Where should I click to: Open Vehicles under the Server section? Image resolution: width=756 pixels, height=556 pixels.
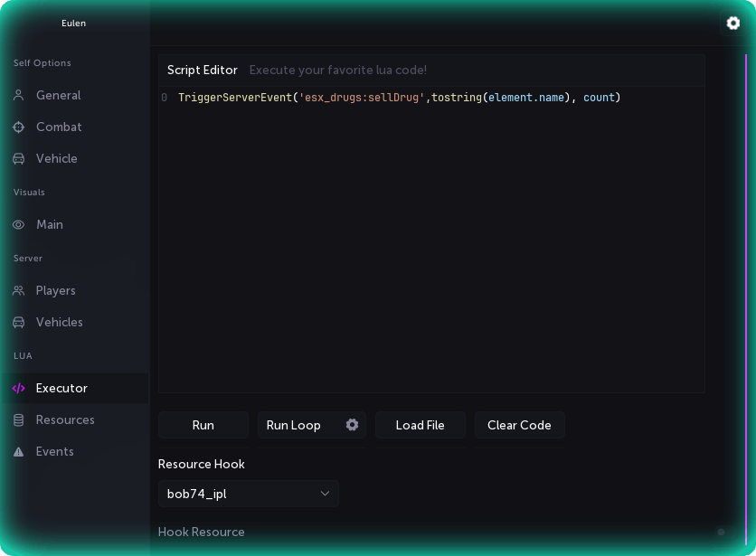(x=59, y=323)
